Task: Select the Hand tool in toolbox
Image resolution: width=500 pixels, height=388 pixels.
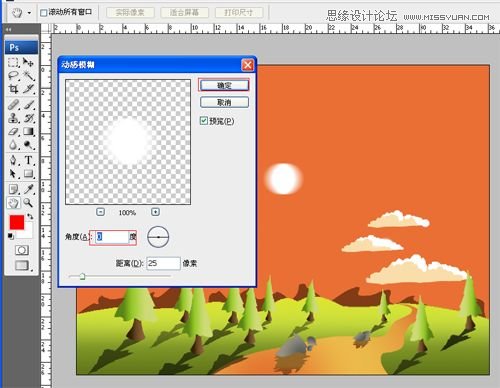Action: point(13,203)
